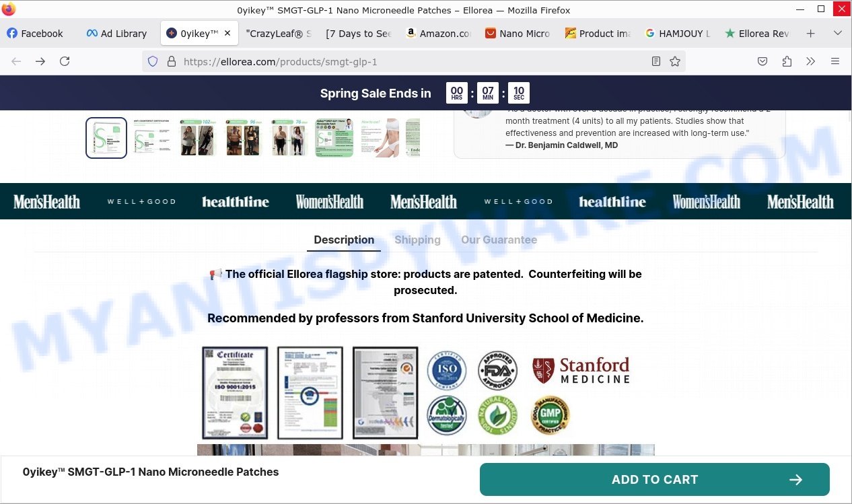Click the ADD TO CART button
Image resolution: width=852 pixels, height=504 pixels.
[655, 480]
